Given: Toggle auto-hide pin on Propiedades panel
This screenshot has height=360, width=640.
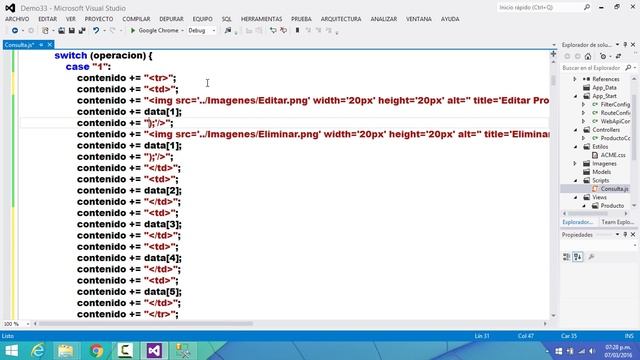Looking at the screenshot, I should (x=625, y=235).
